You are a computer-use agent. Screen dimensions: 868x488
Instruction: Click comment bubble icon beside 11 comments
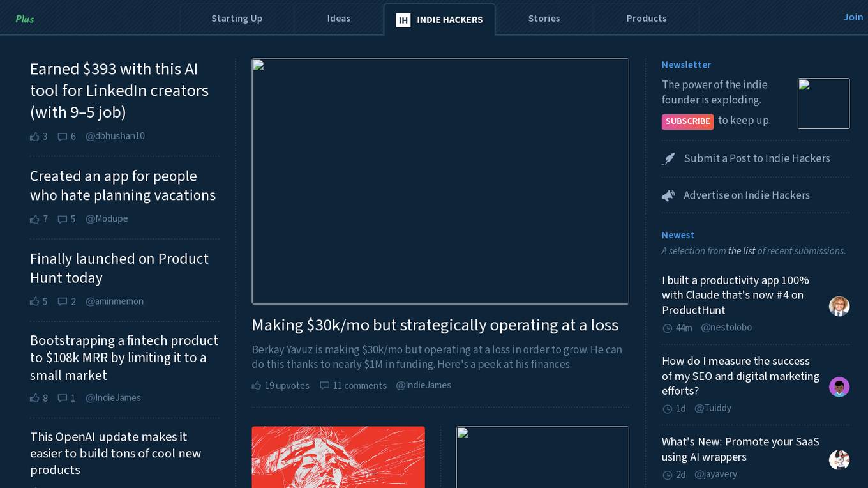pyautogui.click(x=325, y=385)
